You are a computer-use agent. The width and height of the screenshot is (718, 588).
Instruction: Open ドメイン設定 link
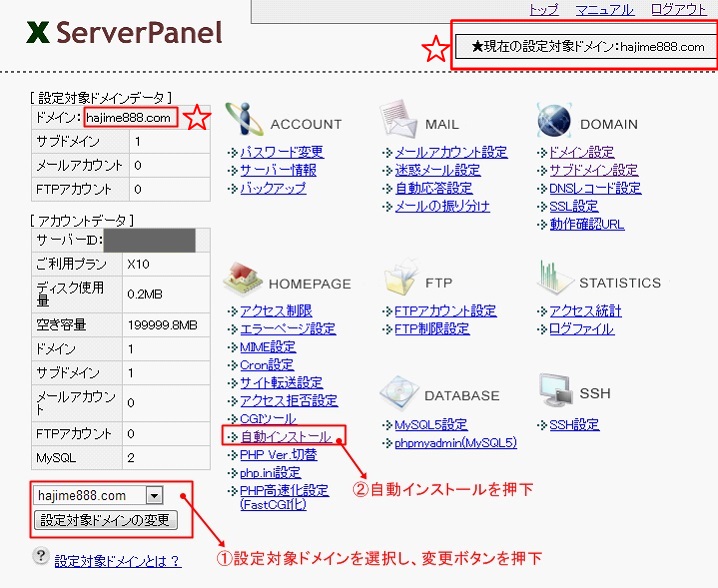point(582,152)
